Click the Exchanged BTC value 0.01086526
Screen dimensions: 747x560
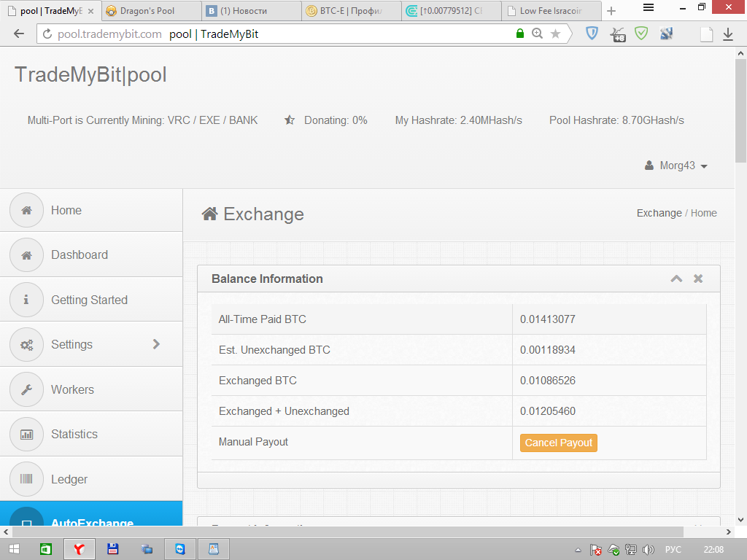coord(547,381)
